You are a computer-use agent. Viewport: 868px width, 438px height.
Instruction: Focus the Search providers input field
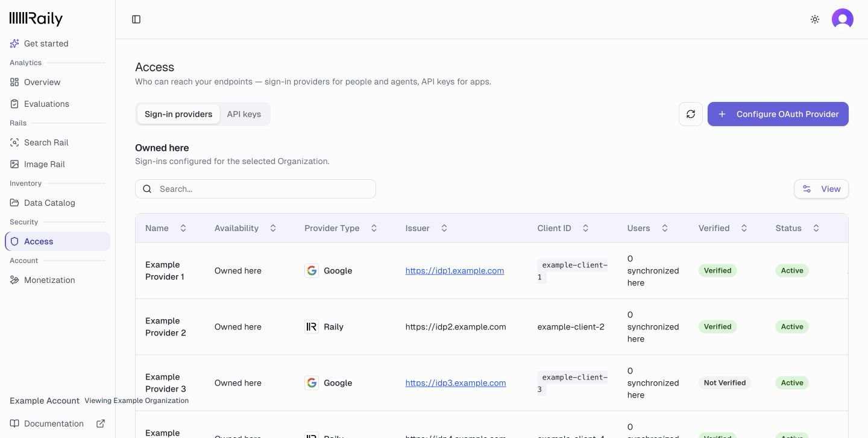coord(256,189)
